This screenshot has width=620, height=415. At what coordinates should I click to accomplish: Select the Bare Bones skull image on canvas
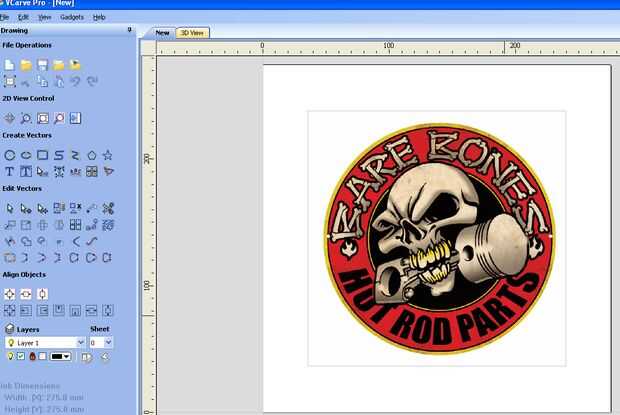coord(439,239)
